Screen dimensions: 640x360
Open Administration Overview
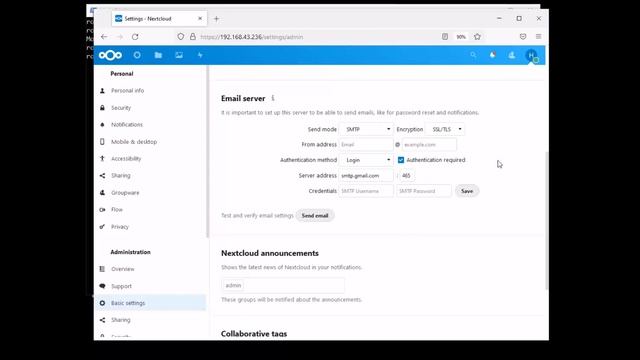[x=122, y=269]
